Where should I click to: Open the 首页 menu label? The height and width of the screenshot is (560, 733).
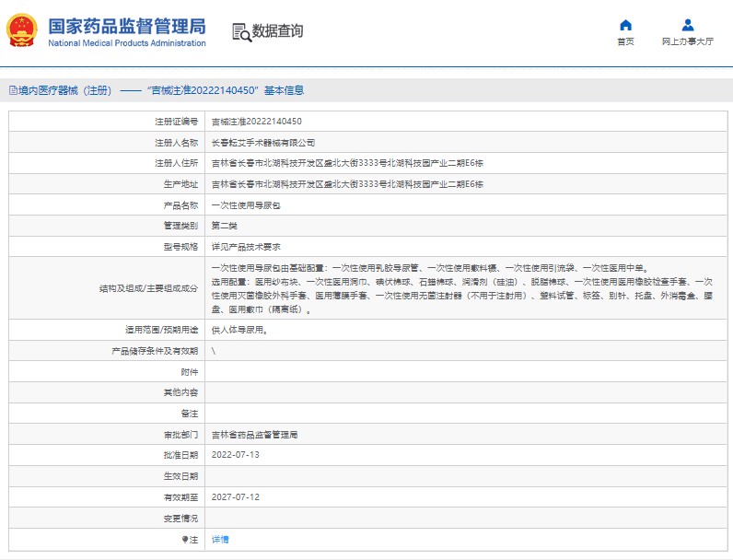pyautogui.click(x=625, y=42)
